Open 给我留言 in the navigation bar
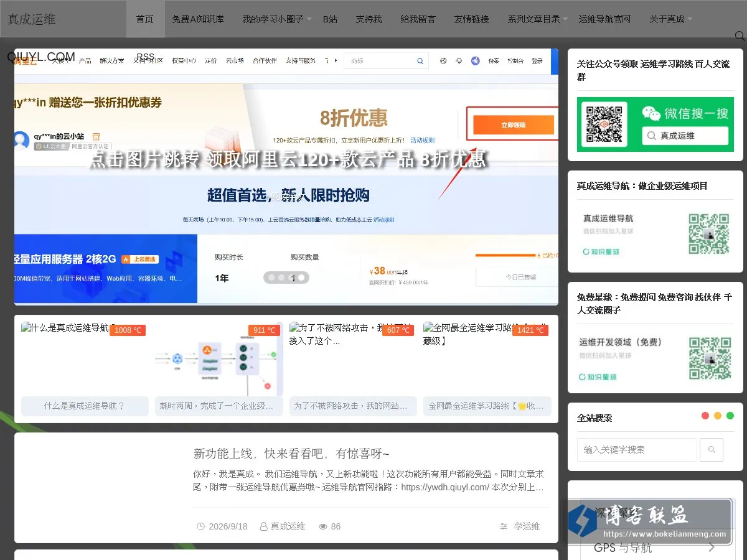This screenshot has height=560, width=747. pos(418,19)
